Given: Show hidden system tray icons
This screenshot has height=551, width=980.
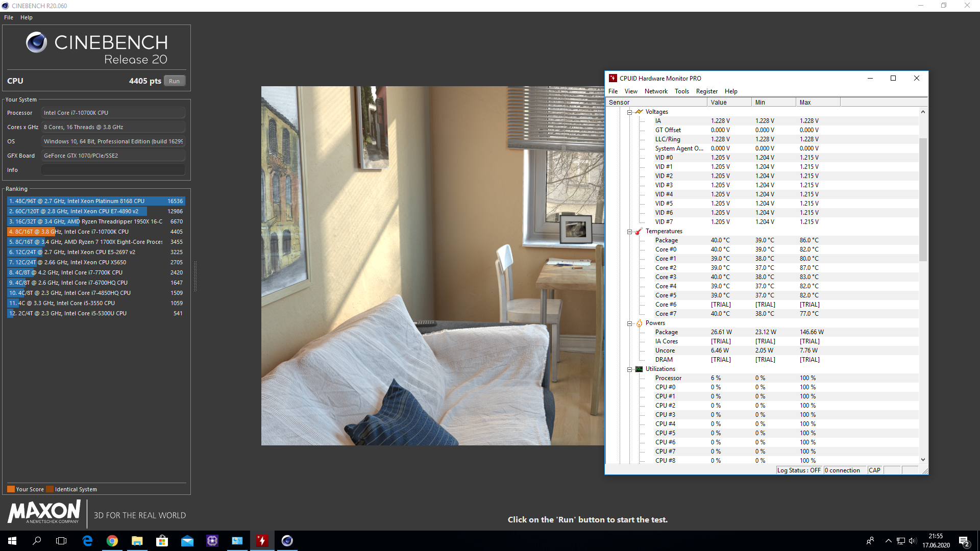Looking at the screenshot, I should (x=888, y=541).
